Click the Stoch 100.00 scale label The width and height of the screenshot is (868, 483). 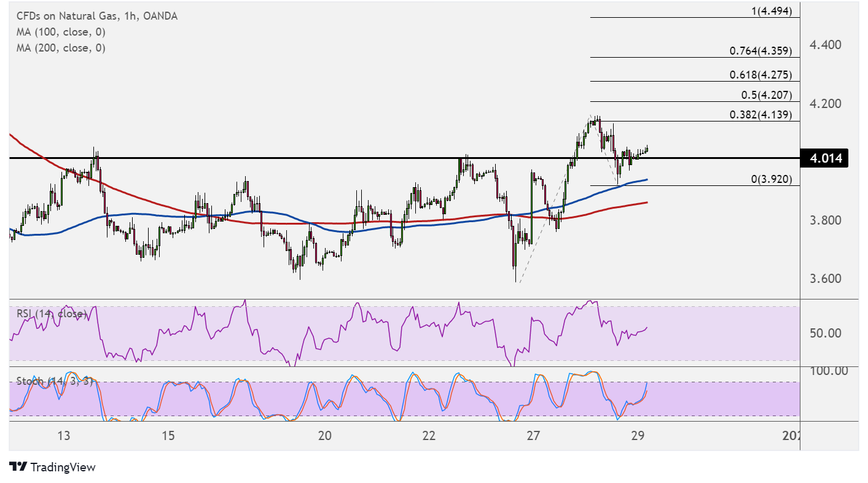coord(828,371)
